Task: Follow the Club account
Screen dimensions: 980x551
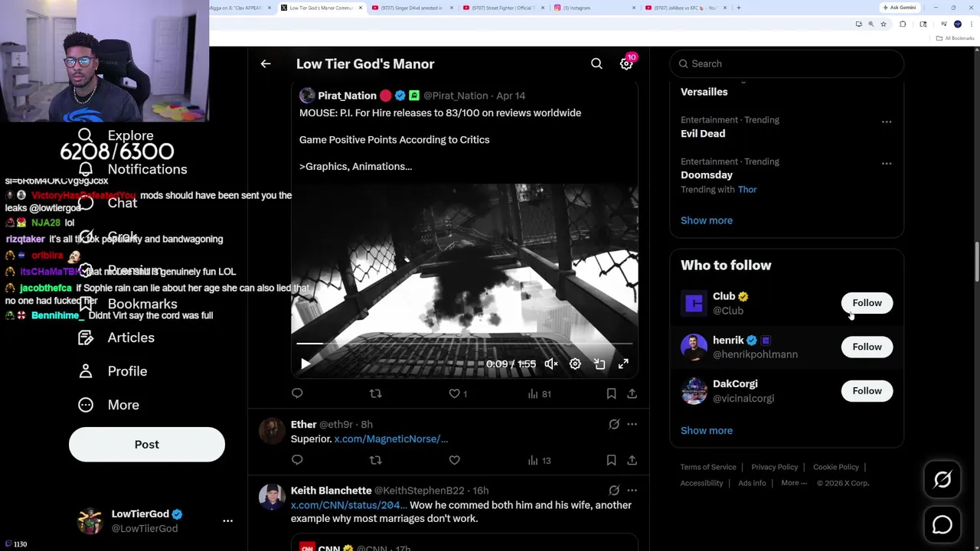Action: (867, 303)
